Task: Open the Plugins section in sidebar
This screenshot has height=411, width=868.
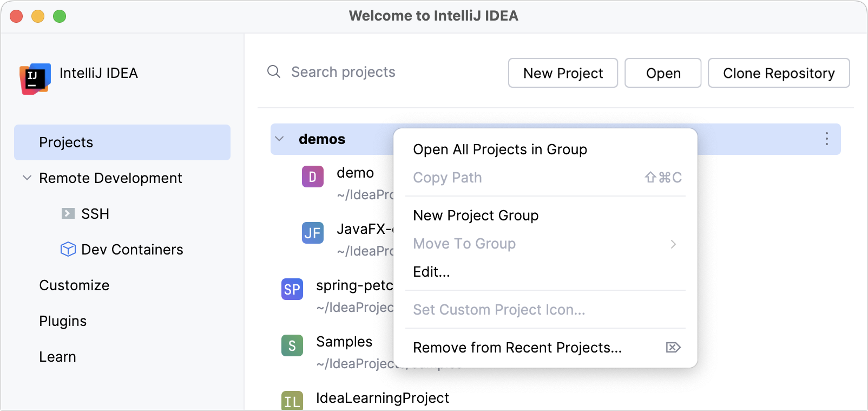Action: 63,321
